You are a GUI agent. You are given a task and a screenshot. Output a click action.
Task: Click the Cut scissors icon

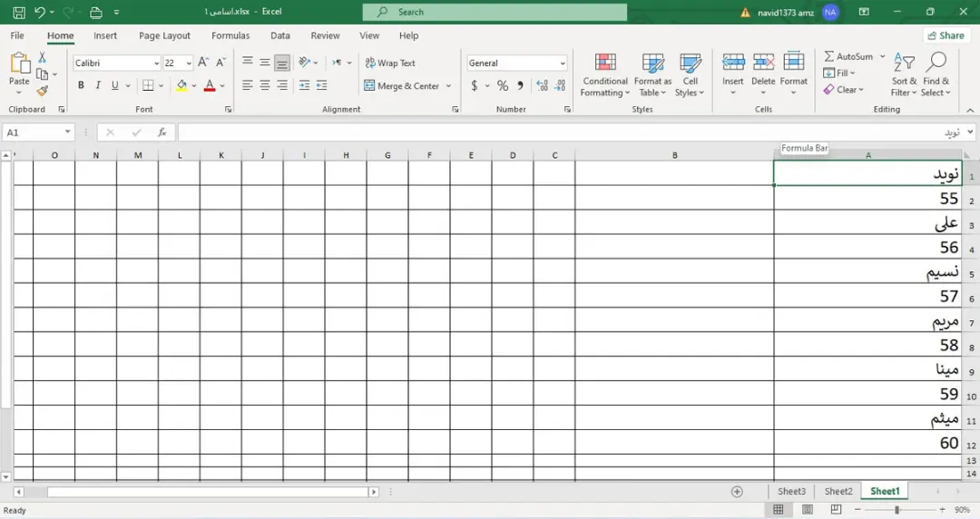click(x=42, y=57)
